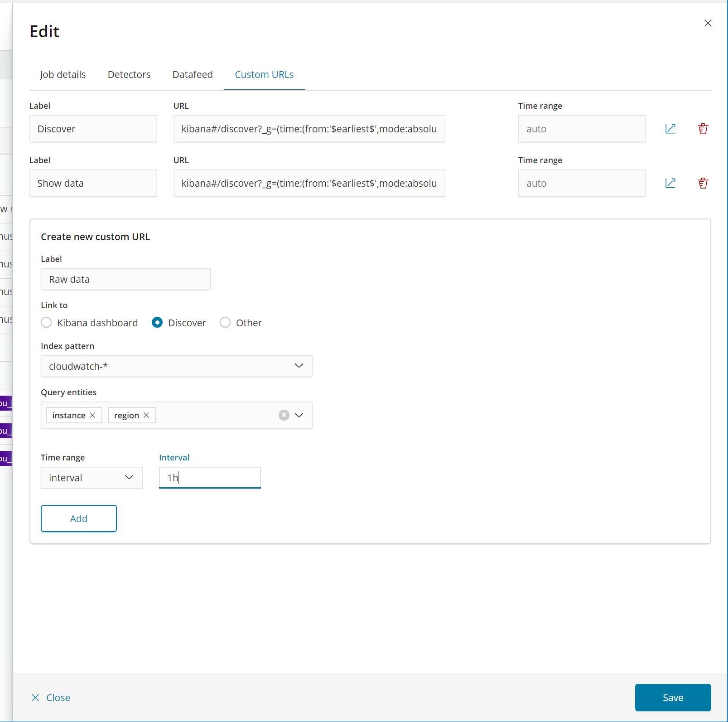Add the new custom URL
The height and width of the screenshot is (722, 728).
pos(79,518)
